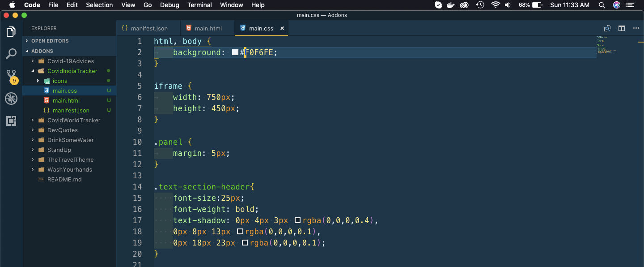Click the Wi-Fi status icon
The image size is (644, 267).
tap(495, 5)
